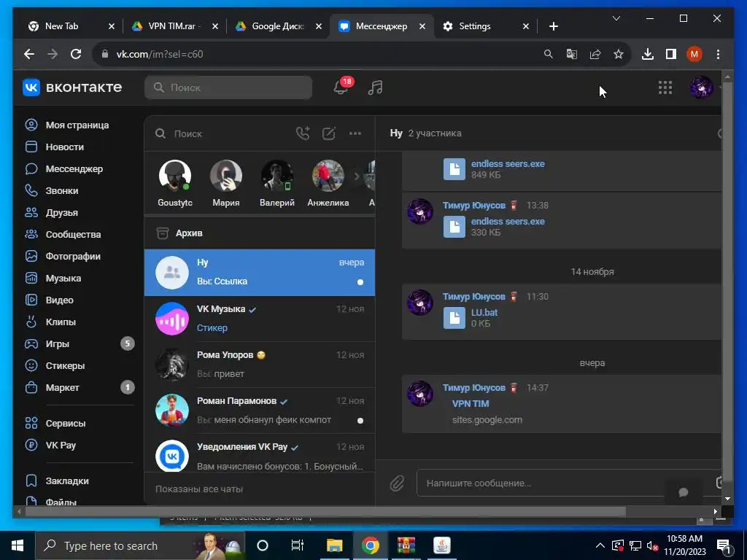This screenshot has height=560, width=747.
Task: Open a new browser tab
Action: pyautogui.click(x=553, y=26)
